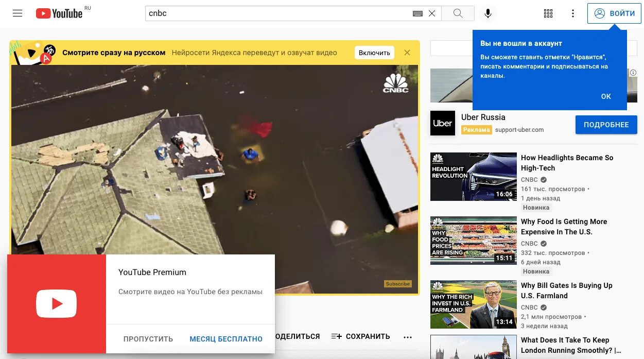The width and height of the screenshot is (644, 359).
Task: Open the hamburger guide menu
Action: (18, 13)
